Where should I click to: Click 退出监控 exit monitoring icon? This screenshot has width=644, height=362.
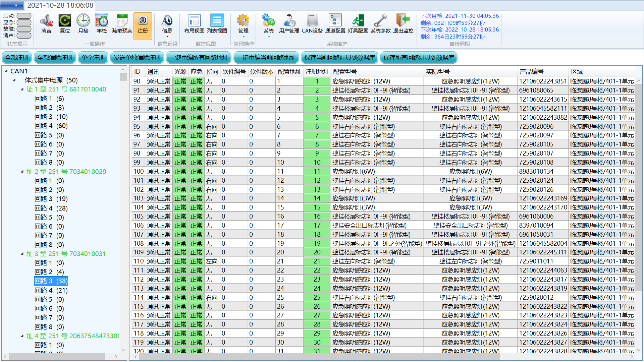point(403,21)
